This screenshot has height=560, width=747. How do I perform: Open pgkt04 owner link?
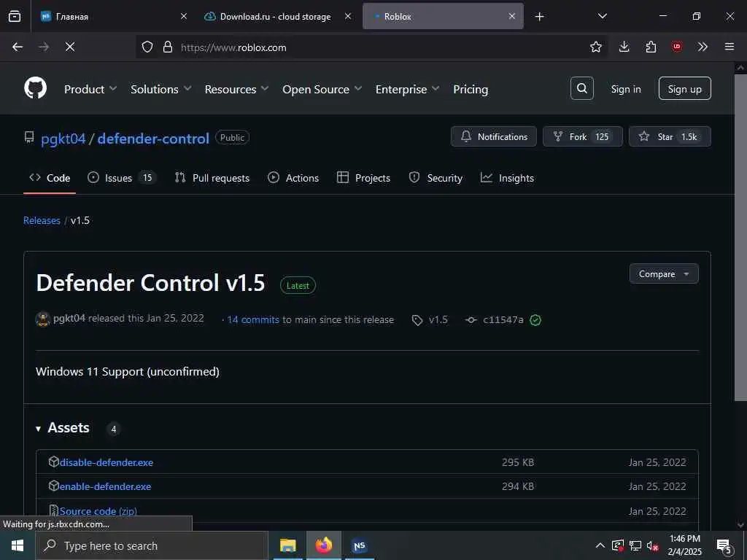[x=63, y=139]
